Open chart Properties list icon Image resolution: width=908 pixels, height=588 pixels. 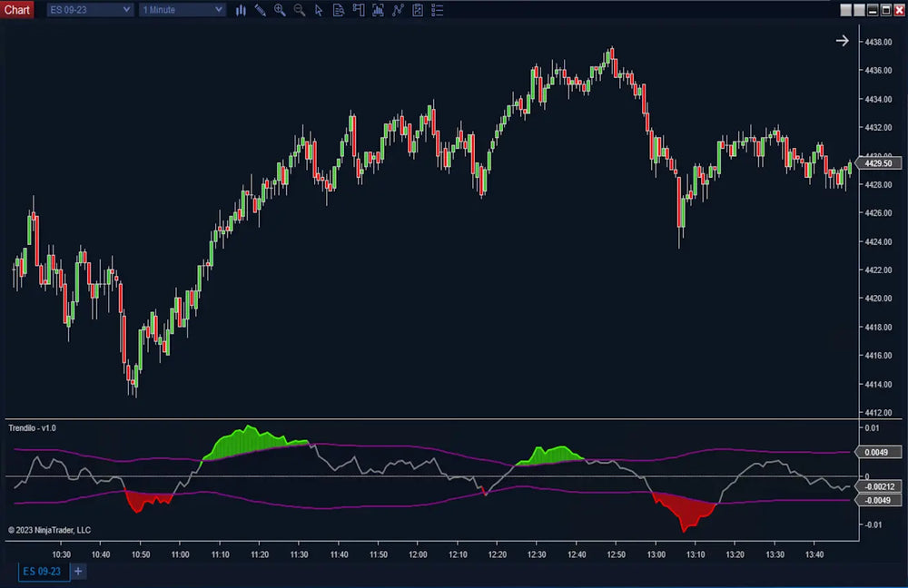pyautogui.click(x=438, y=10)
